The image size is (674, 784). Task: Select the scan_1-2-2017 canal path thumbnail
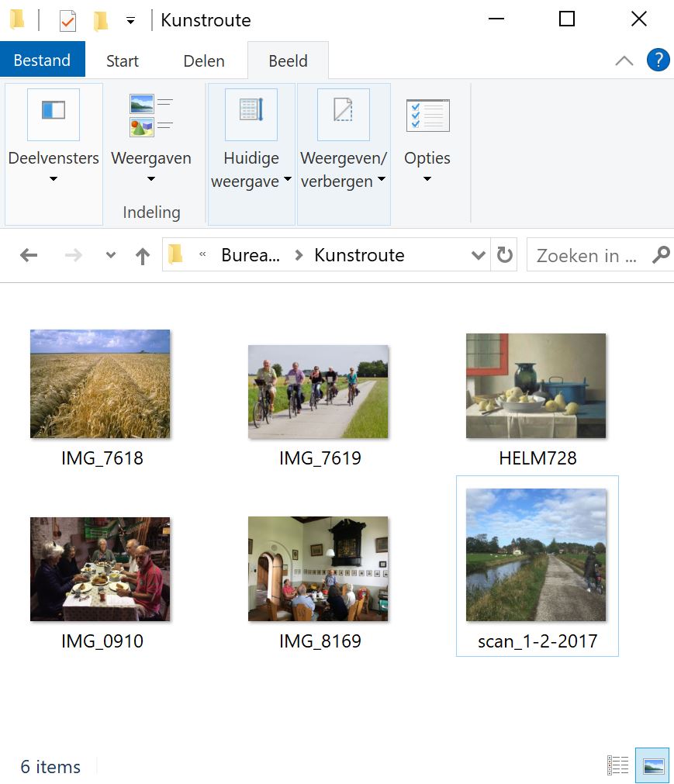pyautogui.click(x=536, y=555)
